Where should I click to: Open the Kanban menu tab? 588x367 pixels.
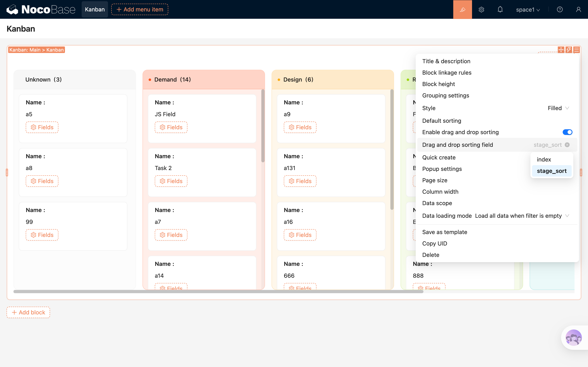(x=95, y=9)
